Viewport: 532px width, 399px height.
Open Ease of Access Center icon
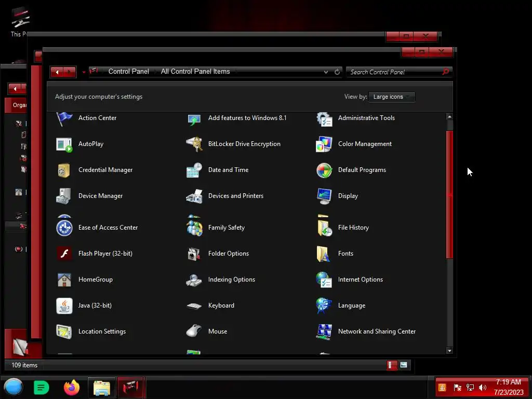tap(64, 228)
